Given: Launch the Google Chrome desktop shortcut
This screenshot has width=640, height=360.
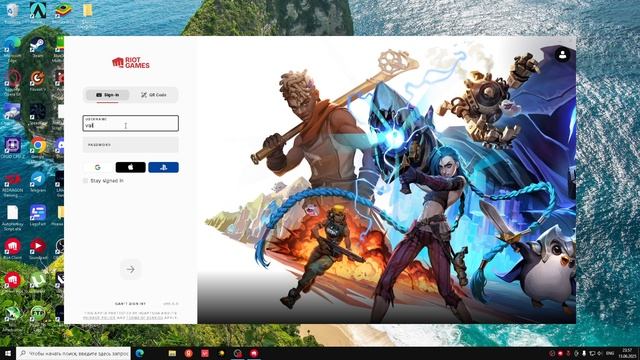Looking at the screenshot, I should coord(38,148).
